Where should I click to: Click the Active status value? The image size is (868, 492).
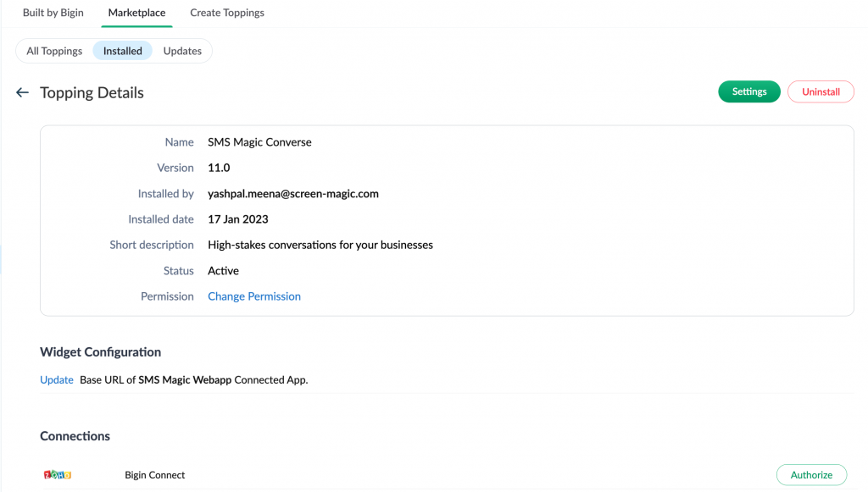click(223, 271)
